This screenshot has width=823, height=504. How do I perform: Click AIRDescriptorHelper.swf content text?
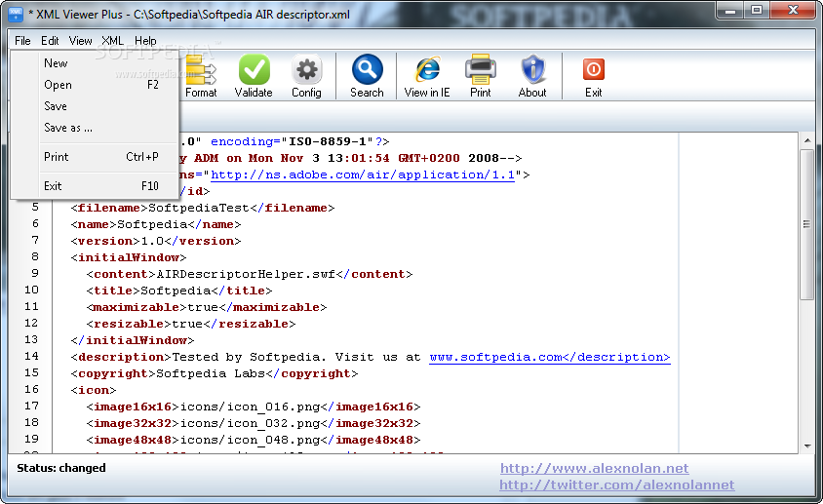(x=246, y=274)
